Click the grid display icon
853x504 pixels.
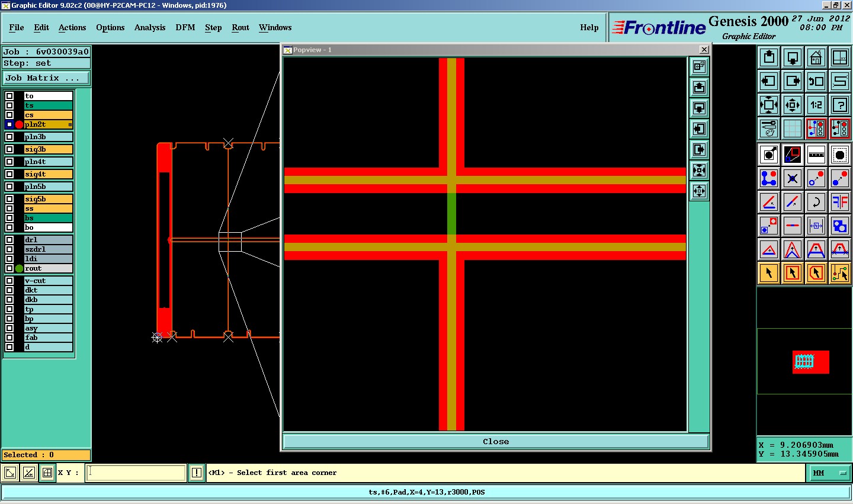click(792, 128)
